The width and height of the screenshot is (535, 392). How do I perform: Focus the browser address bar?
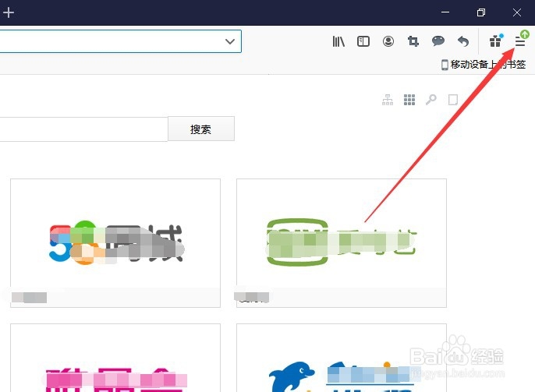click(120, 41)
